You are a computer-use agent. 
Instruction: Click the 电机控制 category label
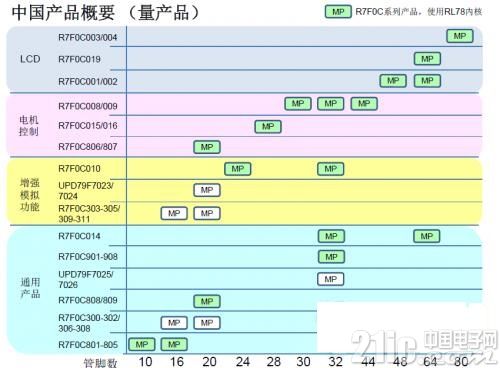pos(29,126)
